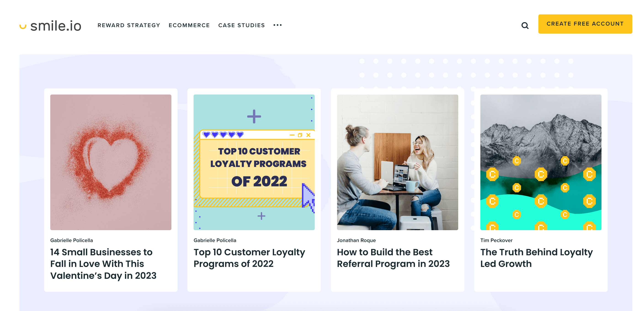View Jonathan Roque's author page
644x311 pixels.
(356, 240)
